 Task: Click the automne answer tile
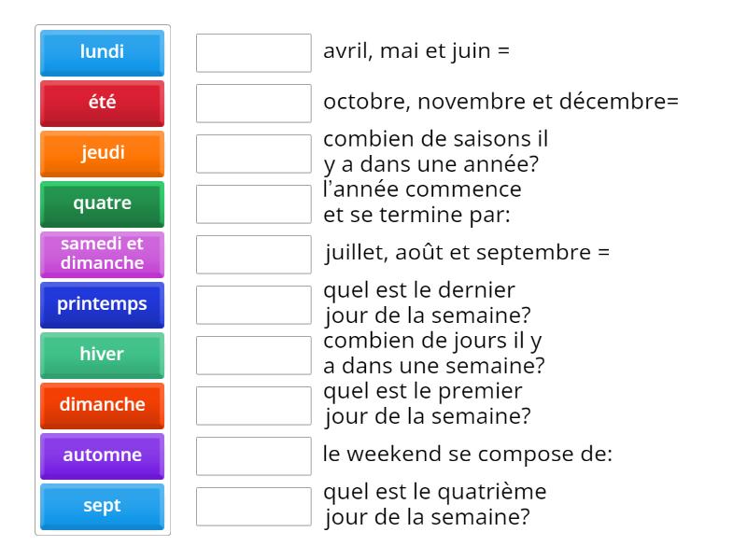[102, 455]
